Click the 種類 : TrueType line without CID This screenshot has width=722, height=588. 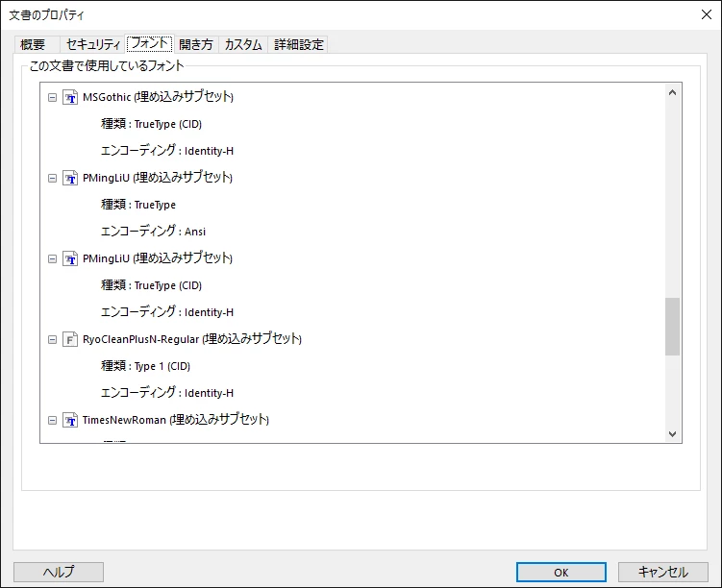point(138,205)
